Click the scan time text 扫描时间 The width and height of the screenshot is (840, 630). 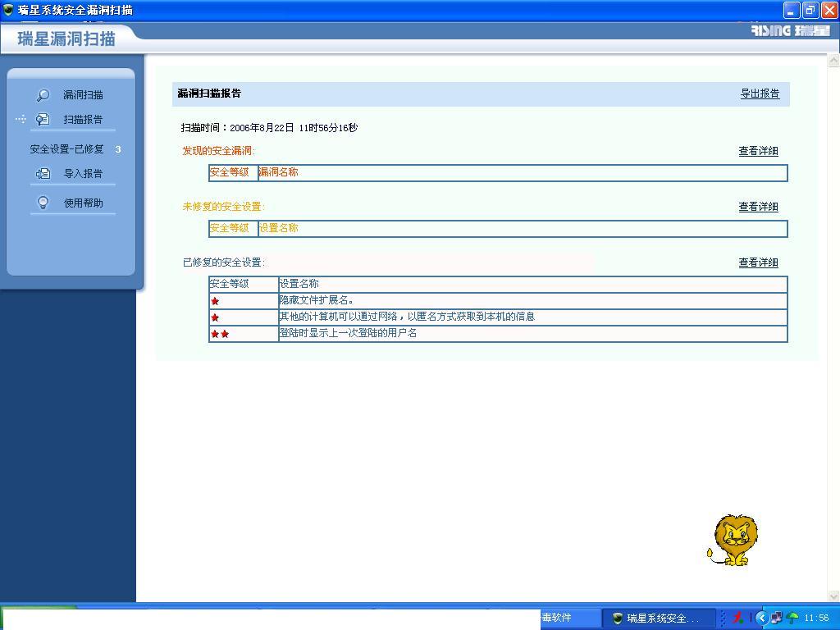tap(269, 127)
